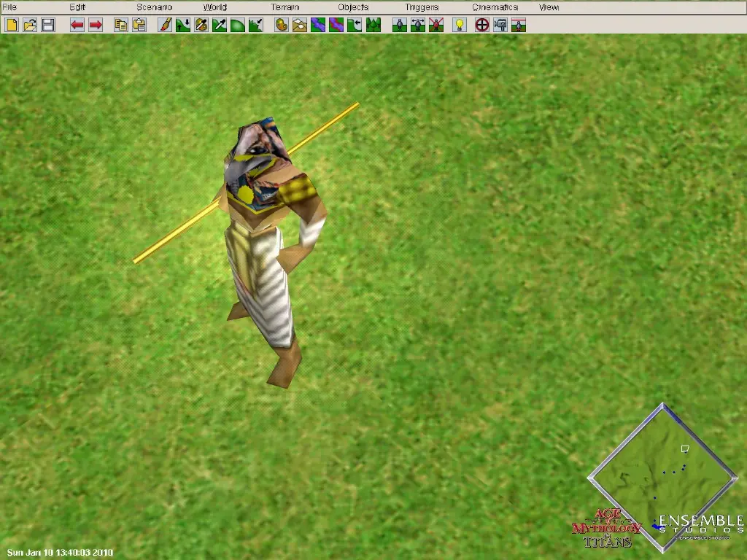This screenshot has height=560, width=747.
Task: Select the purple river edit water tool
Action: click(x=336, y=25)
